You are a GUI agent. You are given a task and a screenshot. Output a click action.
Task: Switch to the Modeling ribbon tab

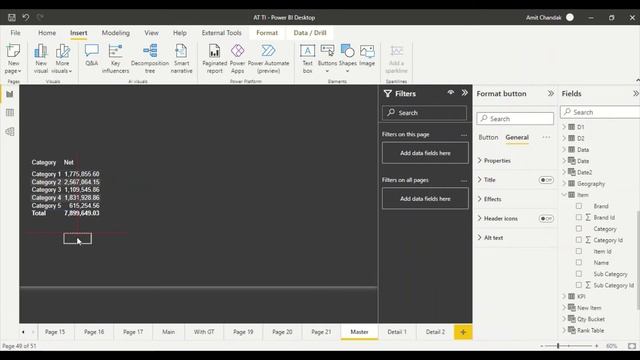click(x=116, y=33)
